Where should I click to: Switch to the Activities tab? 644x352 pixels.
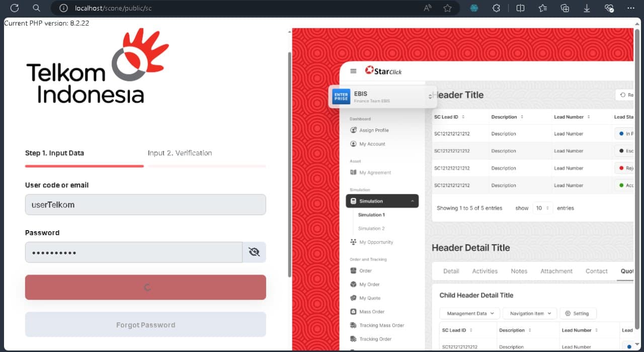pyautogui.click(x=485, y=271)
